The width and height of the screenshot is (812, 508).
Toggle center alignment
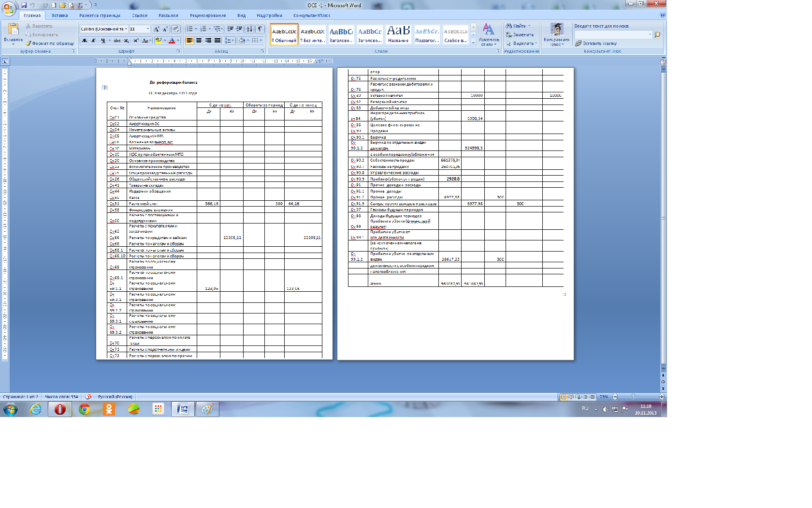tap(199, 41)
